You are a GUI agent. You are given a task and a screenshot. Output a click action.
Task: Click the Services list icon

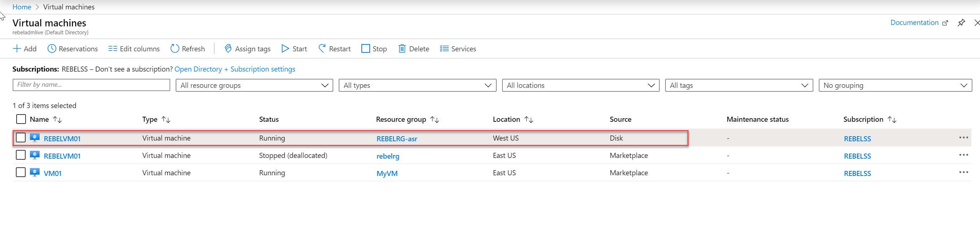(444, 49)
